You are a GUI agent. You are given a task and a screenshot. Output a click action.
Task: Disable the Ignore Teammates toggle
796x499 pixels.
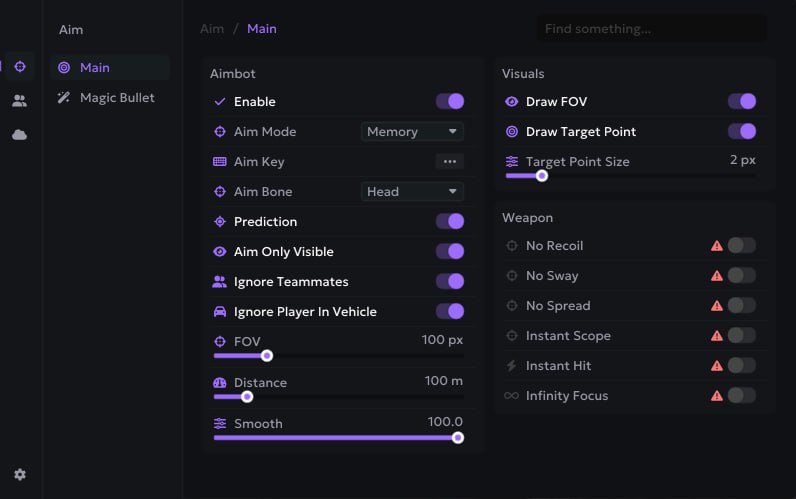click(x=450, y=281)
